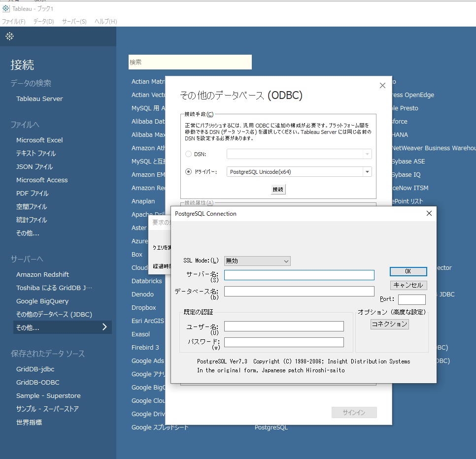Open the ファイル(F) menu
The image size is (476, 459).
[14, 22]
